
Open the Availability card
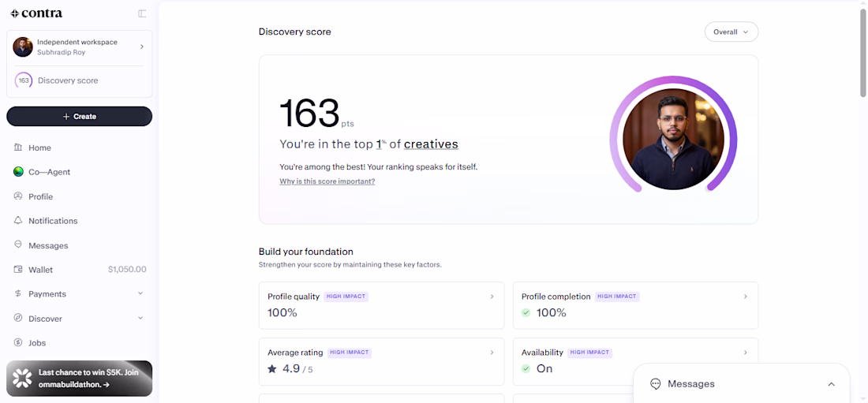point(635,361)
